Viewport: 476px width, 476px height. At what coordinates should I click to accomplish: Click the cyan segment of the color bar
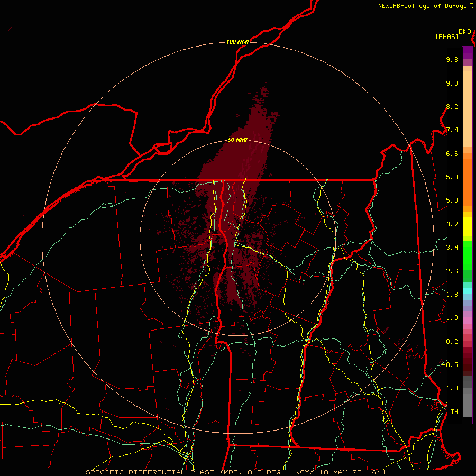[x=467, y=291]
